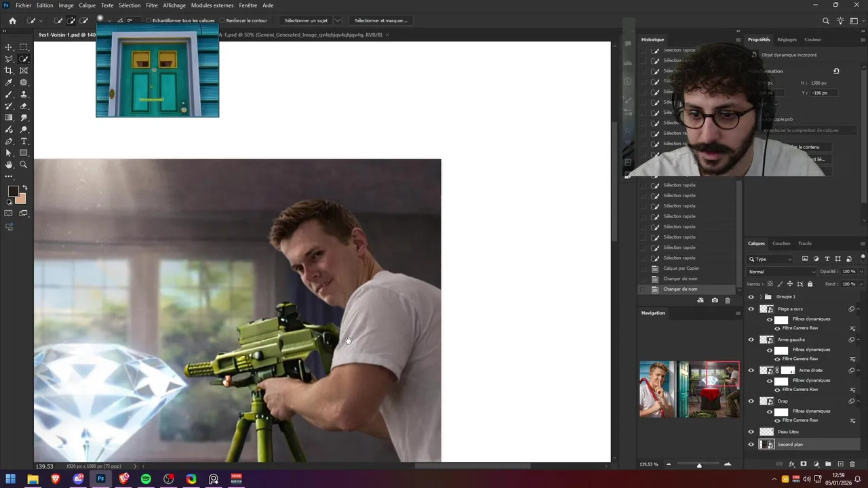Click the background color swatch

[x=21, y=199]
